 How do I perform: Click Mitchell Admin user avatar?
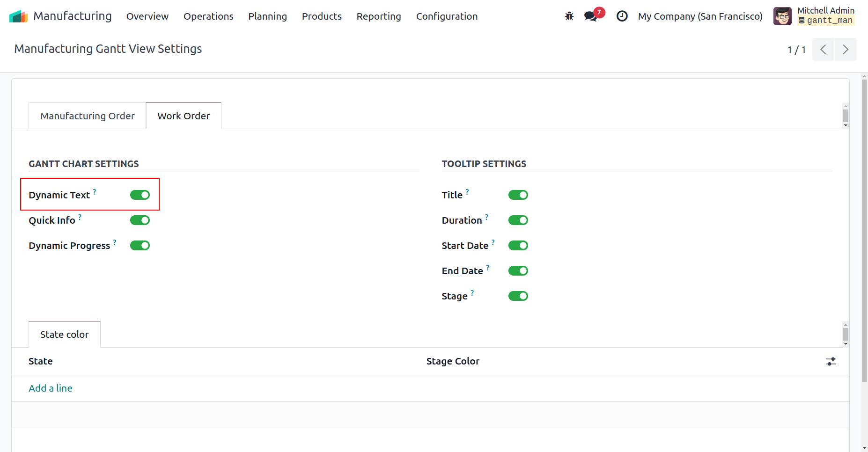(x=782, y=16)
